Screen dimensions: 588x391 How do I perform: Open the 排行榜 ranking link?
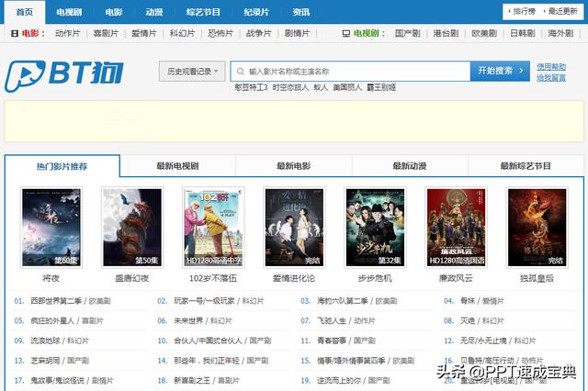click(x=526, y=12)
